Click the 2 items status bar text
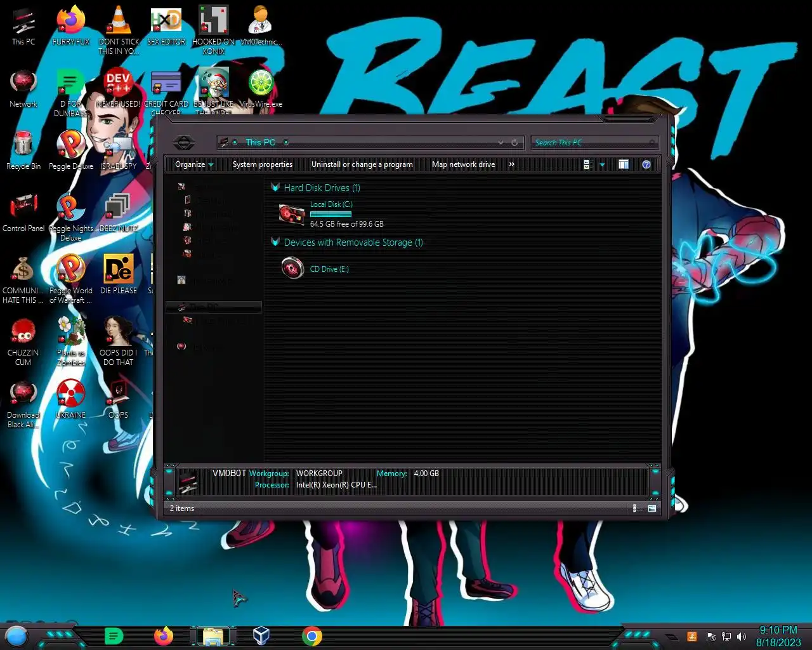The height and width of the screenshot is (650, 812). 182,508
